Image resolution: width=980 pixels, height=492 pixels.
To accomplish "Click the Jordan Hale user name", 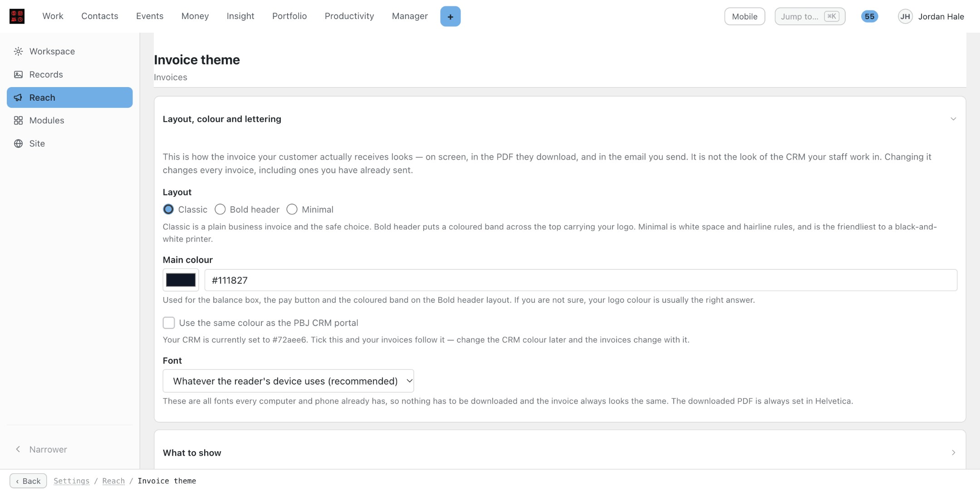I will coord(941,17).
